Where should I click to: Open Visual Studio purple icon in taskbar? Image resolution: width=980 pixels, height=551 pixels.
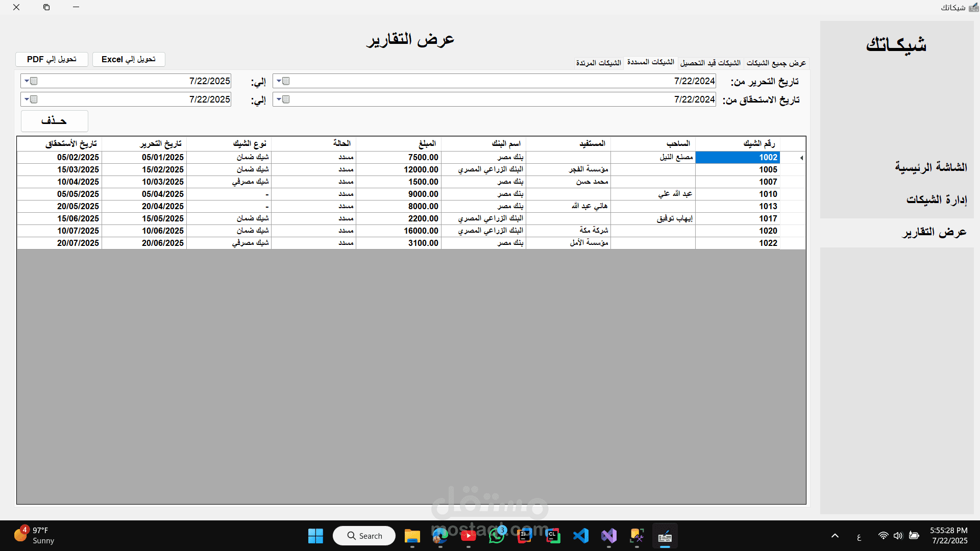609,536
